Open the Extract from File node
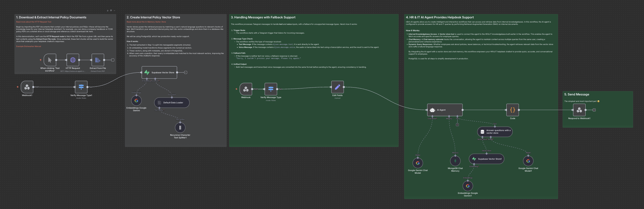The width and height of the screenshot is (644, 209). point(98,60)
